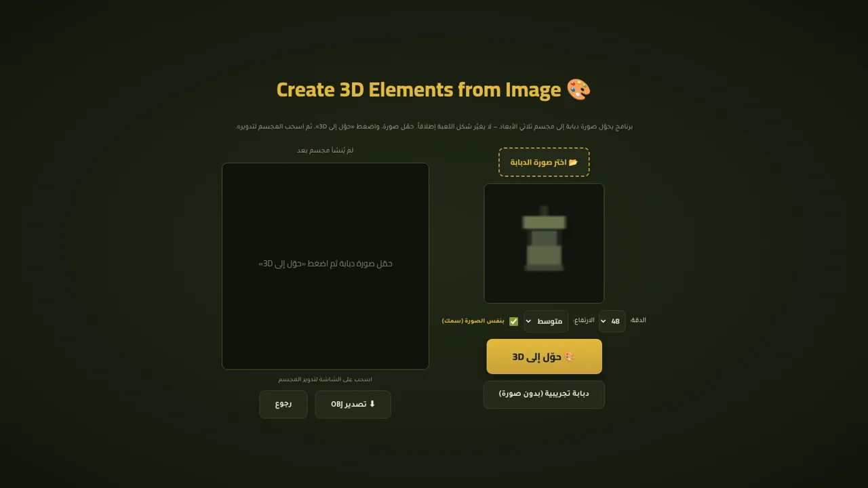Click the palette emoji beside the page title

[x=578, y=89]
